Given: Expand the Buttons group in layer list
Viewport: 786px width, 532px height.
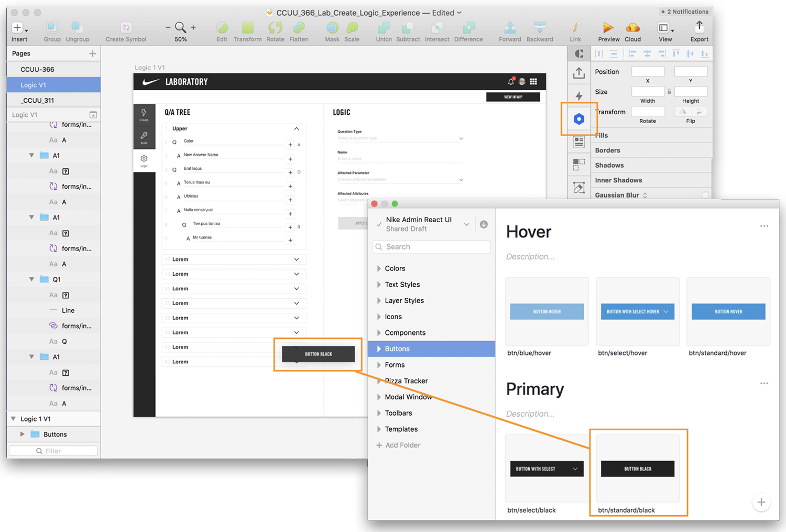Looking at the screenshot, I should [x=22, y=434].
